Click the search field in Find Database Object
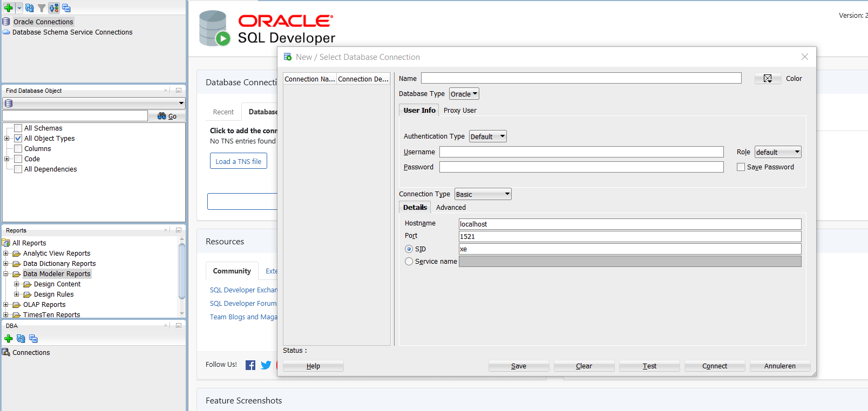Image resolution: width=868 pixels, height=411 pixels. pyautogui.click(x=75, y=115)
